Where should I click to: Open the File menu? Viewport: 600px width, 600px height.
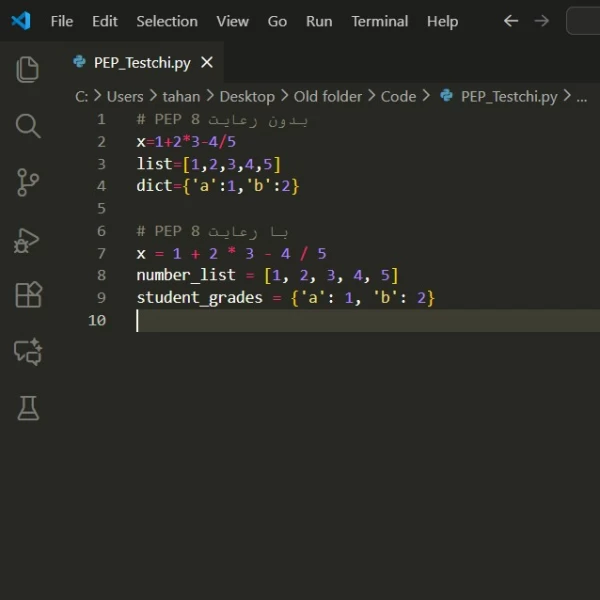pyautogui.click(x=62, y=21)
